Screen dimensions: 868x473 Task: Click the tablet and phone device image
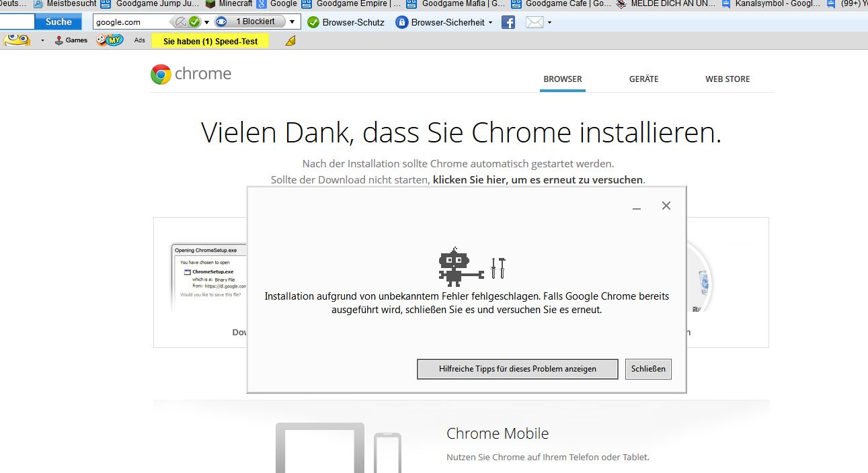(338, 447)
